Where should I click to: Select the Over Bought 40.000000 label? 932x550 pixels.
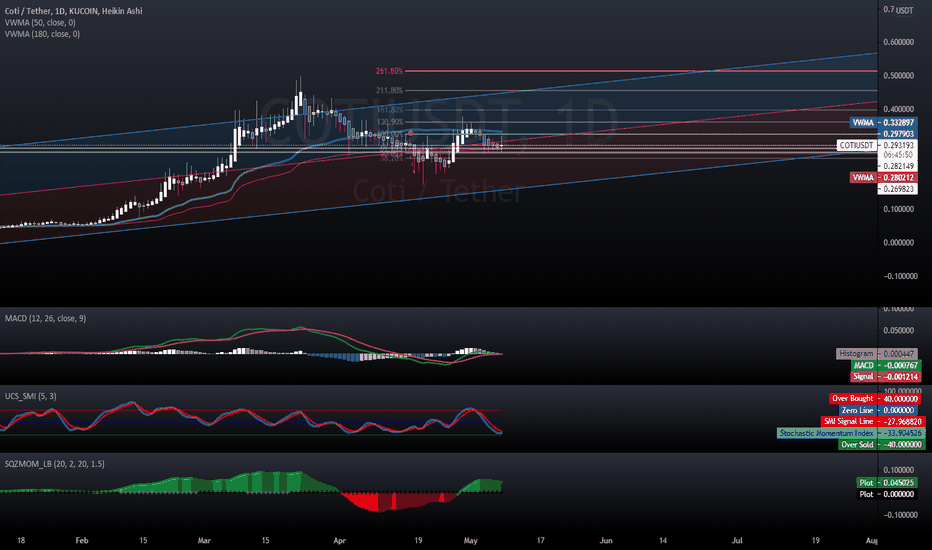875,398
